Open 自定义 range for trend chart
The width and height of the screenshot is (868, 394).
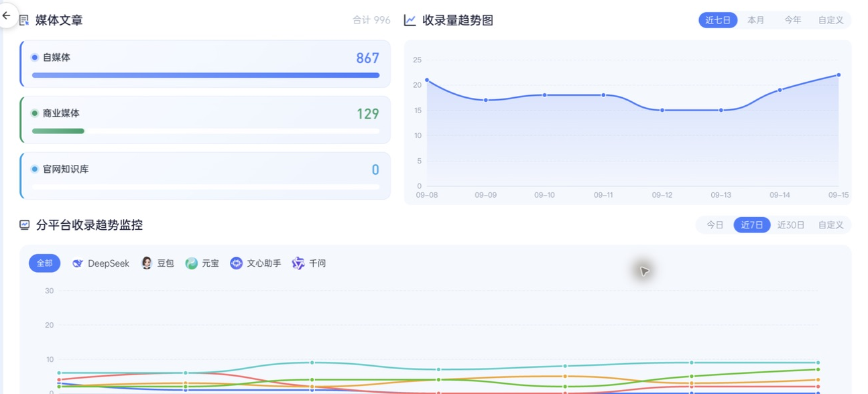831,20
